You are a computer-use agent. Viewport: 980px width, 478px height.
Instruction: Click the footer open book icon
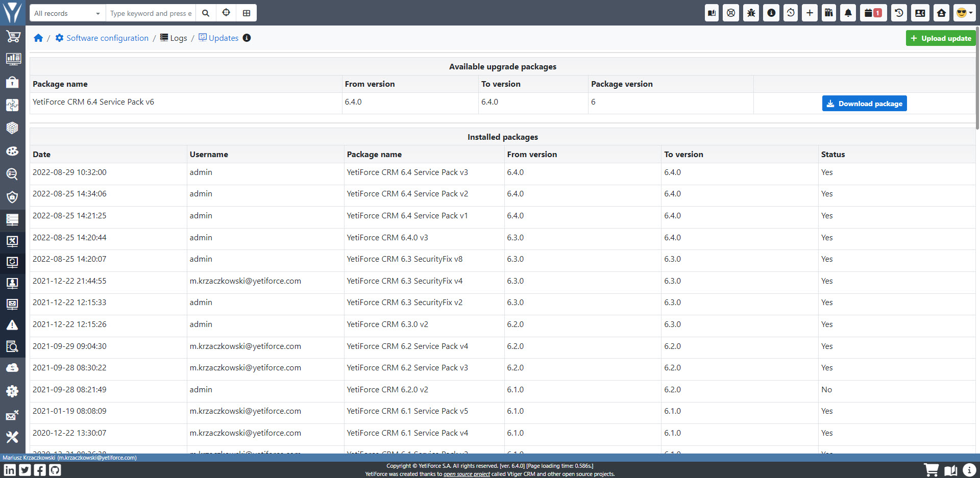click(950, 470)
